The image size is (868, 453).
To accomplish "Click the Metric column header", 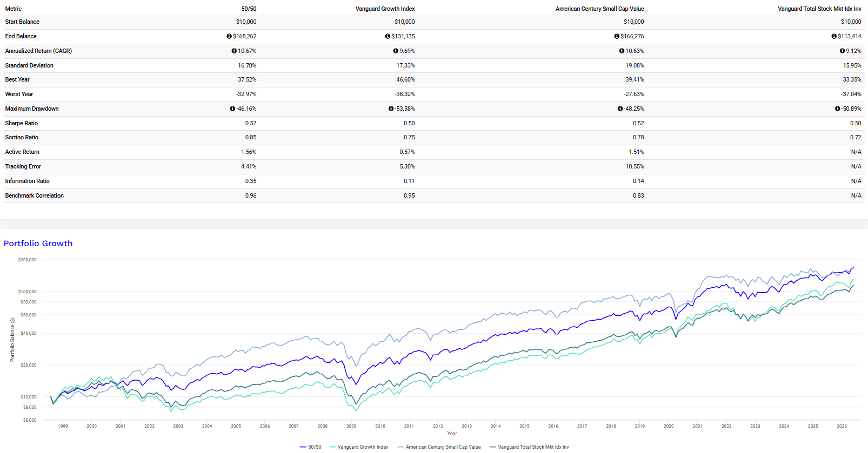I will coord(14,9).
